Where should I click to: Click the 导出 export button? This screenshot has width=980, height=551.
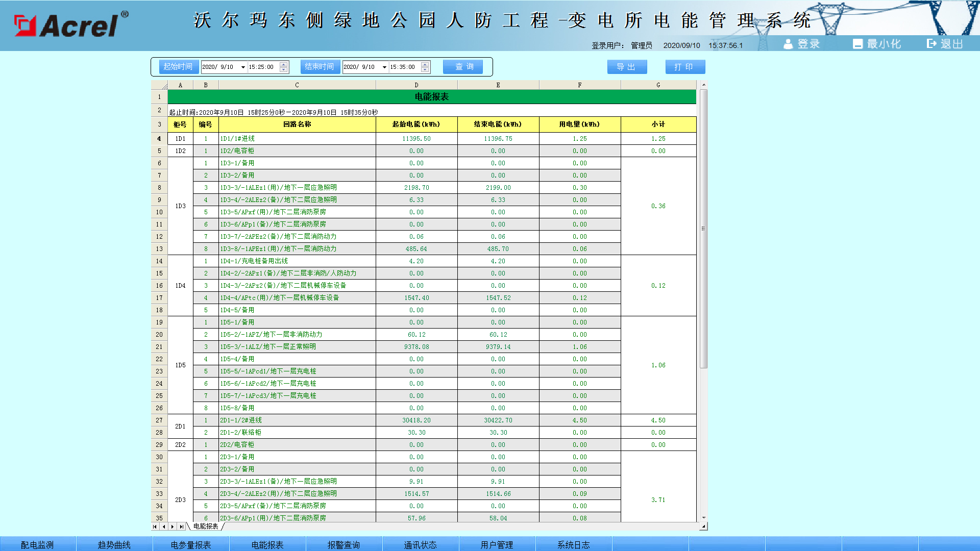pos(627,66)
